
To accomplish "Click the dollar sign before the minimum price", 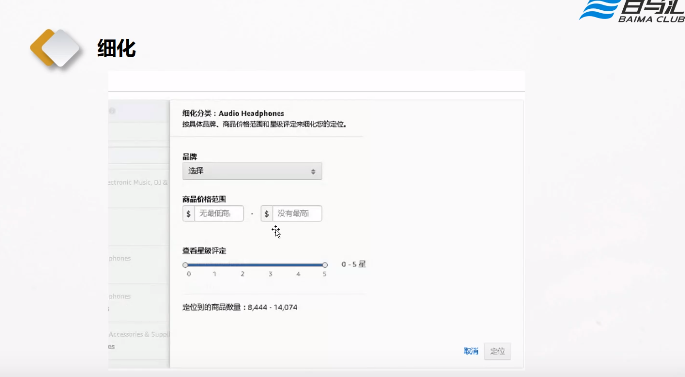I will click(188, 214).
